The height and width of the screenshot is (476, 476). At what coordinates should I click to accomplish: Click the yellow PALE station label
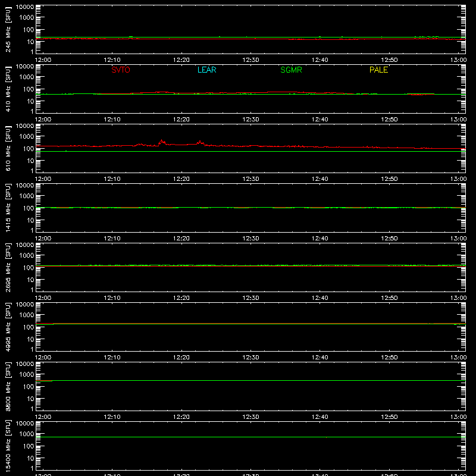378,70
